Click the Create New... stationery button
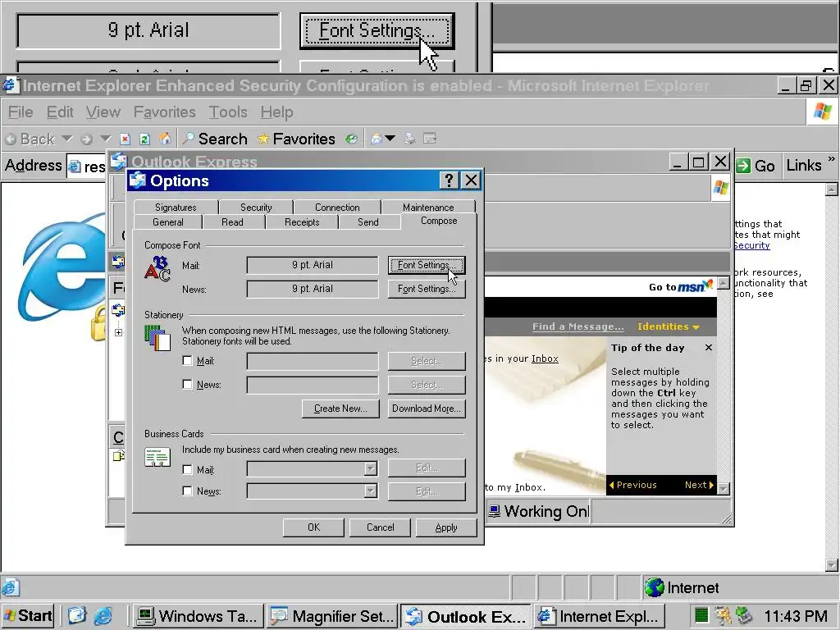This screenshot has height=630, width=840. pyautogui.click(x=340, y=409)
